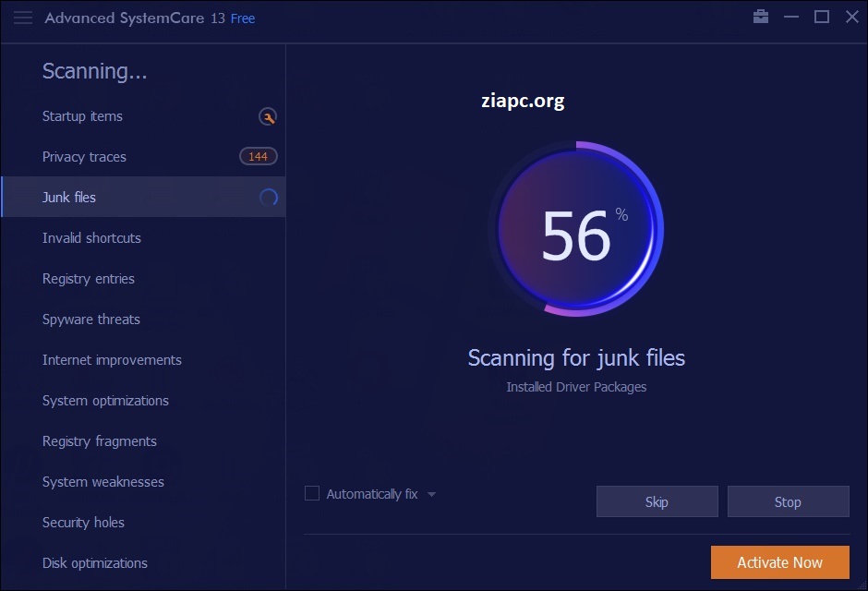868x591 pixels.
Task: Select the Internet improvements sidebar entry
Action: click(112, 360)
